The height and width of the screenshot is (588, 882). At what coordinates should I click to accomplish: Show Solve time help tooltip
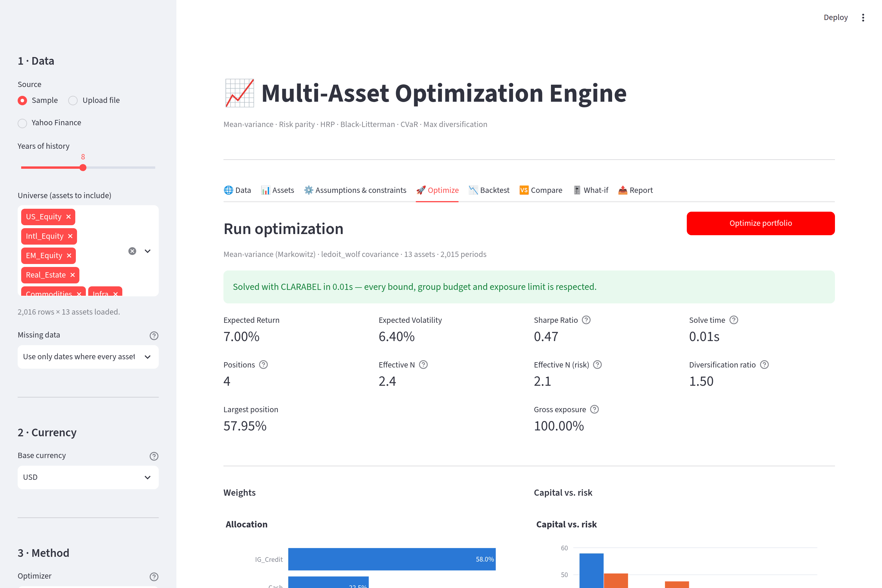(x=734, y=320)
